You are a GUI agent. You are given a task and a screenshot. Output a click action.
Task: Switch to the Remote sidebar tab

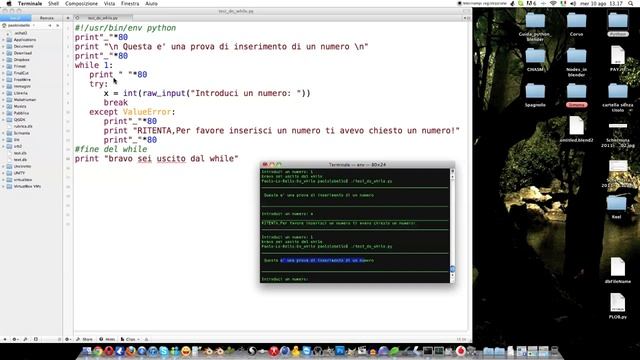click(47, 18)
